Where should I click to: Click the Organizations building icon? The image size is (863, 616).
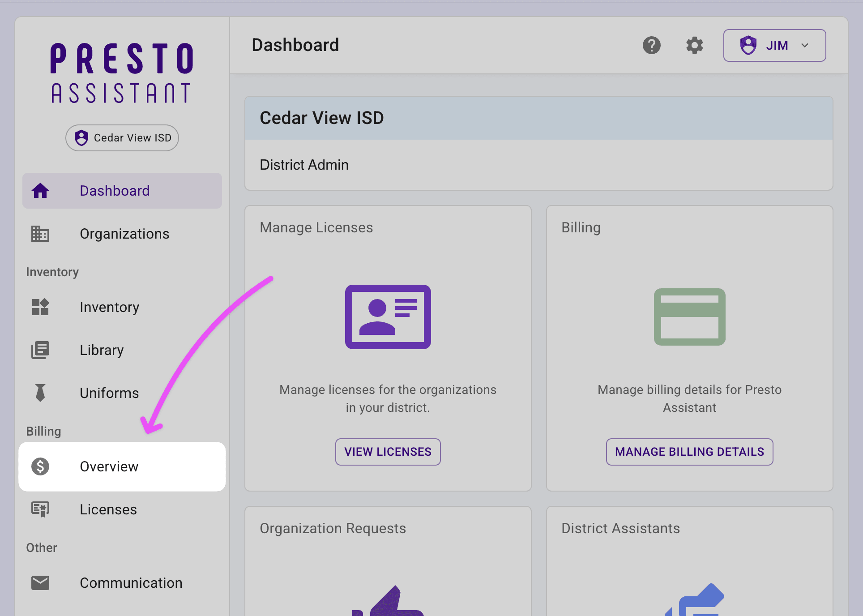pyautogui.click(x=40, y=234)
